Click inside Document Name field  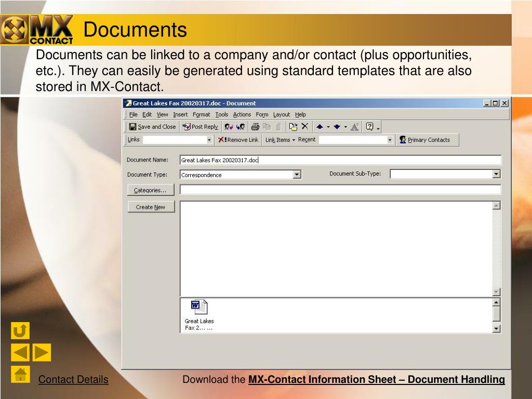pyautogui.click(x=340, y=160)
